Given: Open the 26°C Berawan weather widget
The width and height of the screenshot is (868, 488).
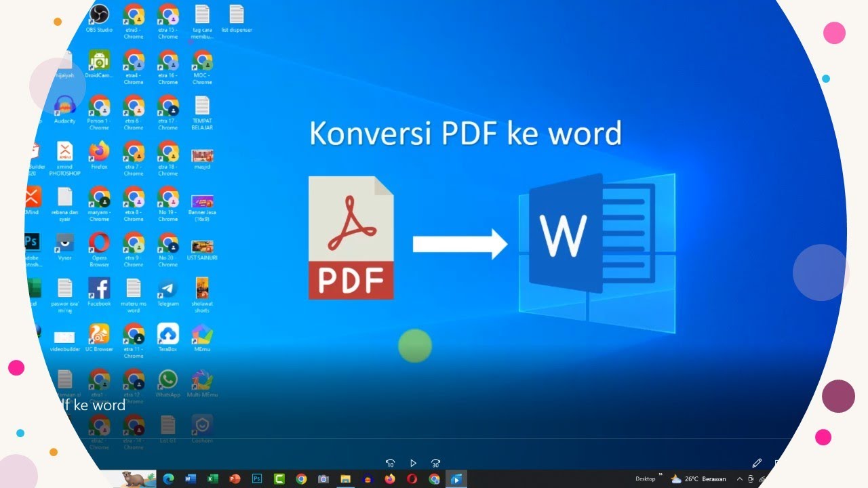Looking at the screenshot, I should tap(698, 479).
